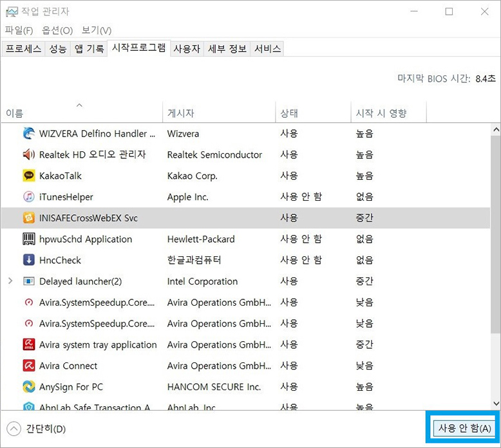
Task: Switch to the 세부 정보 tab
Action: tap(227, 48)
